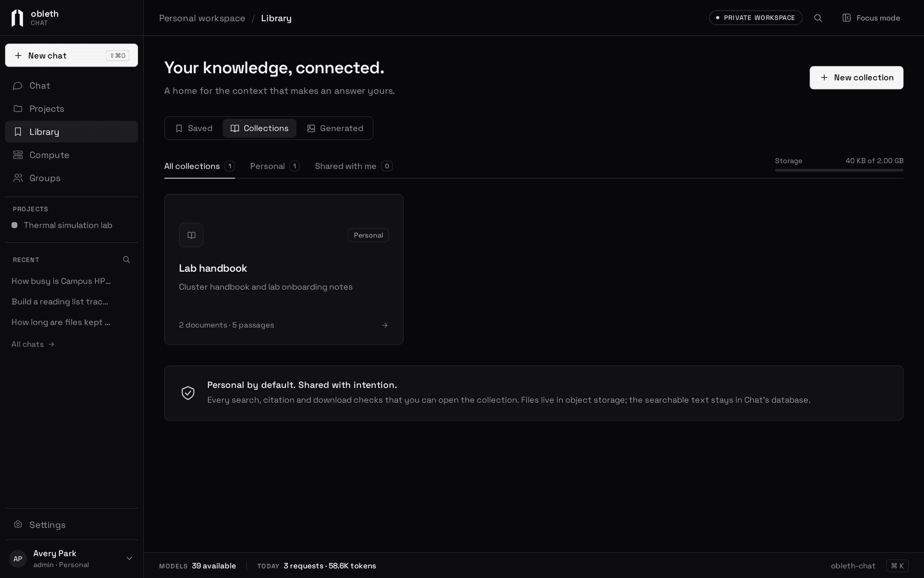Click the Settings gear icon
Image resolution: width=924 pixels, height=578 pixels.
pos(18,525)
